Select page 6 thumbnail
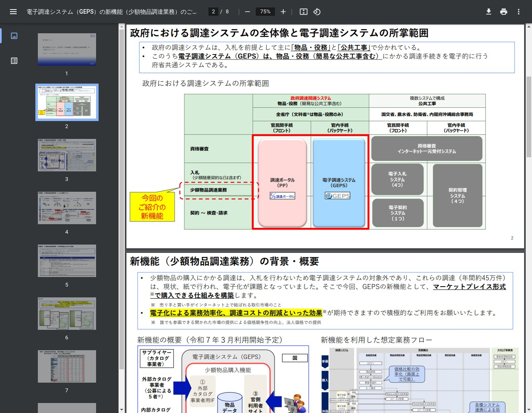 [67, 314]
